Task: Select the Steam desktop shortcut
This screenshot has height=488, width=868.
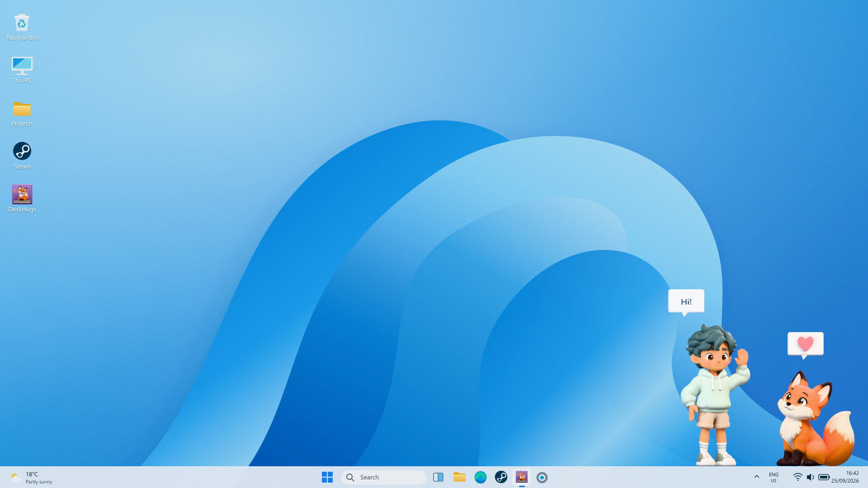Action: pyautogui.click(x=22, y=156)
